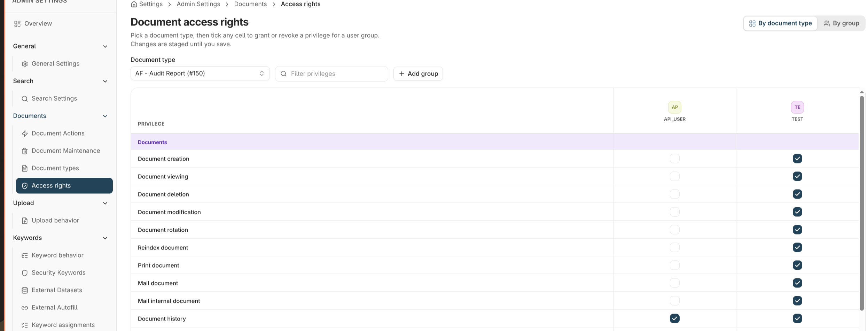
Task: Click the Security Keywords shield icon
Action: coord(25,273)
